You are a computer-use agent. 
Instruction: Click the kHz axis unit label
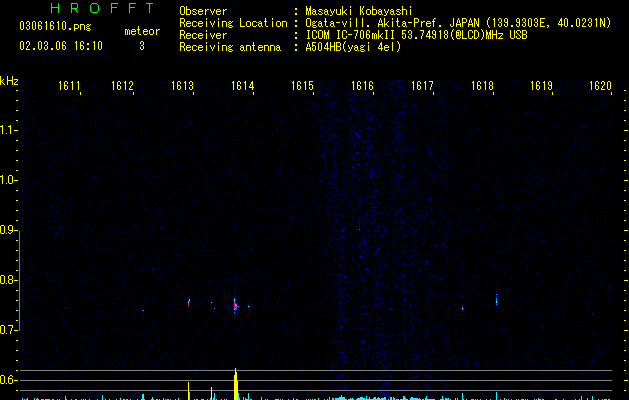click(9, 81)
